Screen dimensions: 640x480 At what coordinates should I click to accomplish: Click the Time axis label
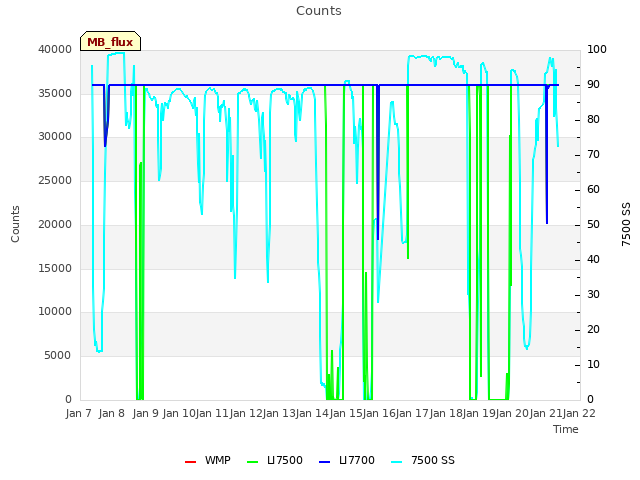point(566,429)
